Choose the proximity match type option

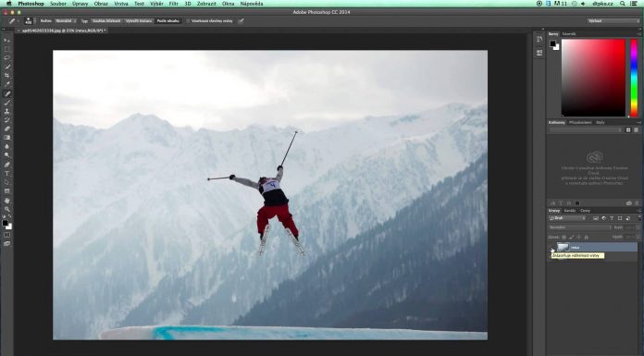[106, 20]
